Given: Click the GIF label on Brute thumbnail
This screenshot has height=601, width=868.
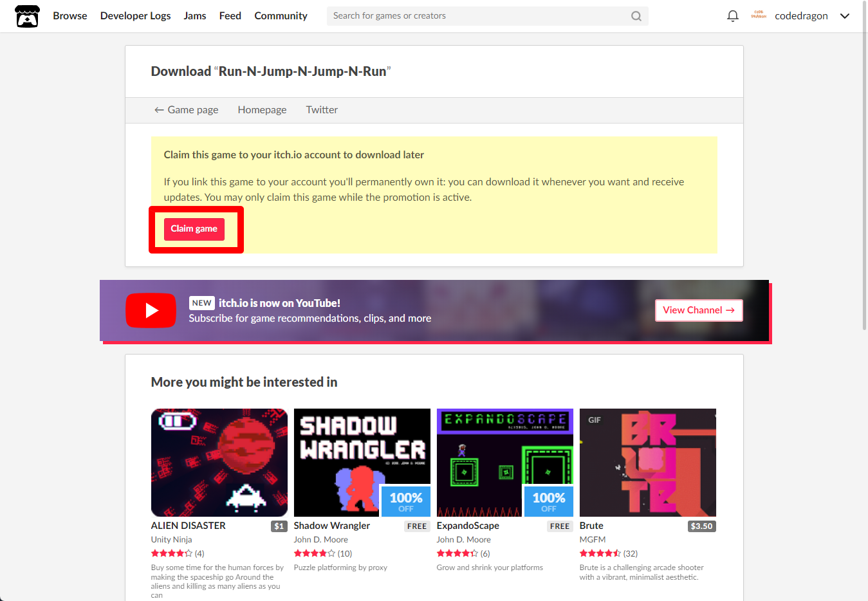Looking at the screenshot, I should 595,420.
